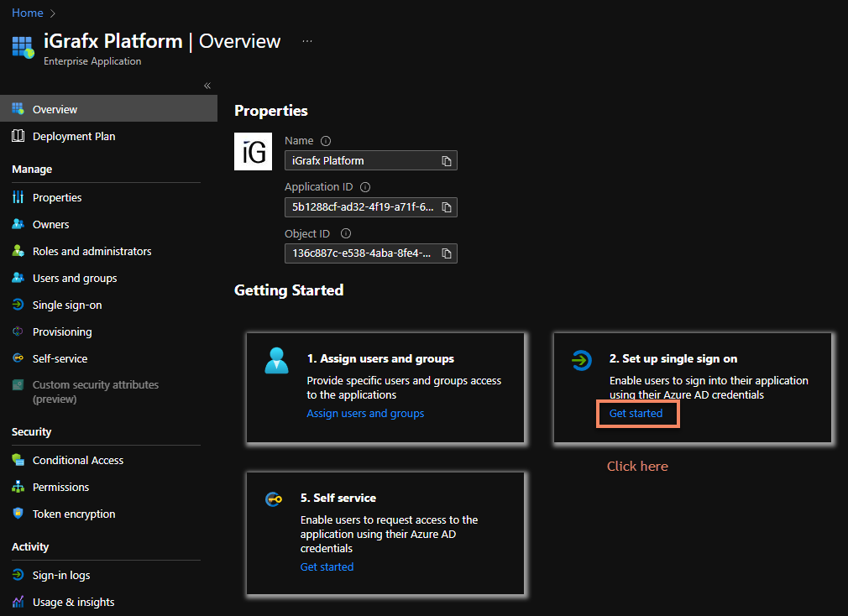This screenshot has width=848, height=616.
Task: Click Get started under single sign on
Action: [x=636, y=413]
